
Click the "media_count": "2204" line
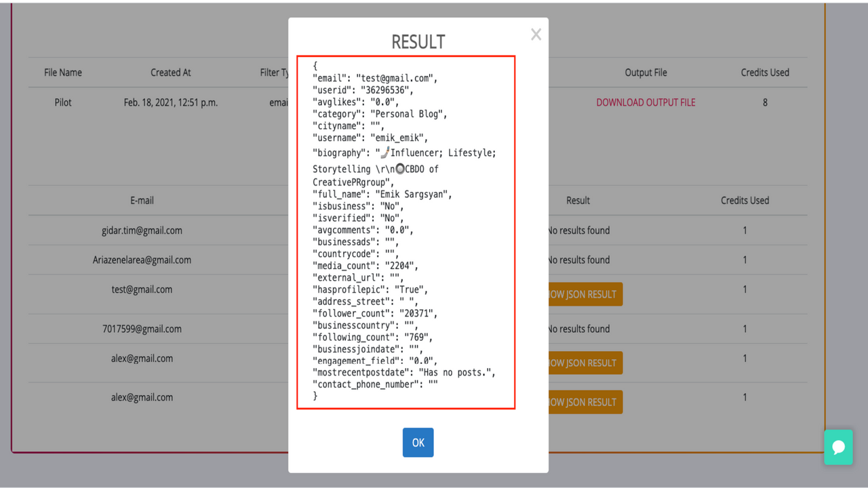[366, 266]
